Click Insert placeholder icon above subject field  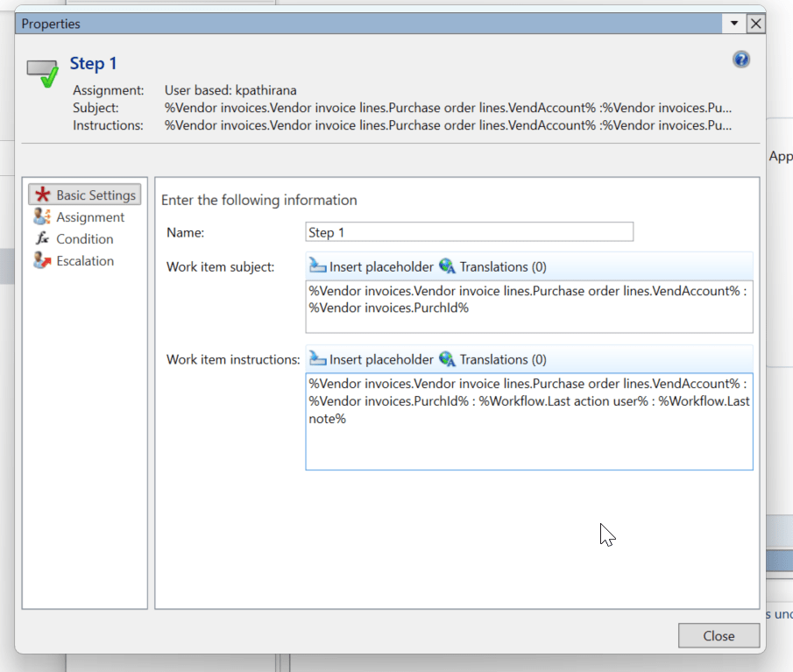(x=318, y=265)
